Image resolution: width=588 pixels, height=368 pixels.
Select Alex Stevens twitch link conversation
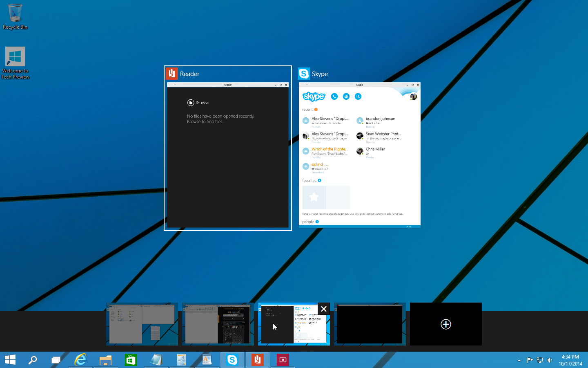click(325, 137)
